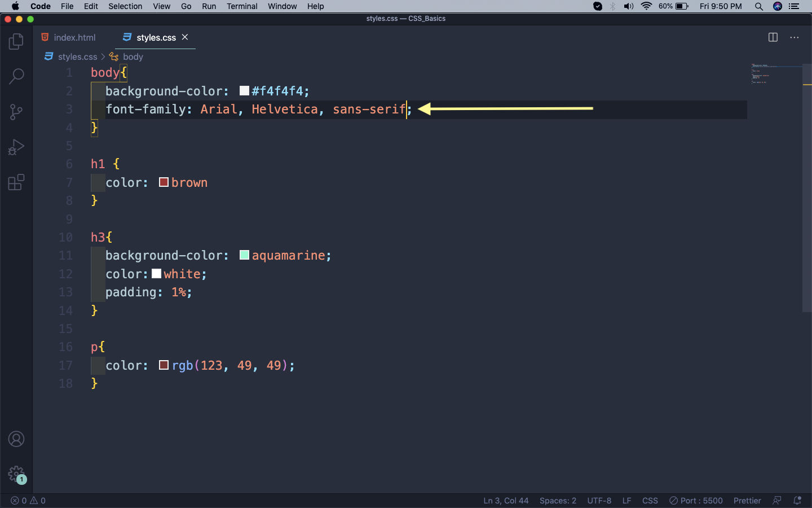Click Ln 3, Col 44 to go to line
Image resolution: width=812 pixels, height=508 pixels.
click(x=506, y=501)
